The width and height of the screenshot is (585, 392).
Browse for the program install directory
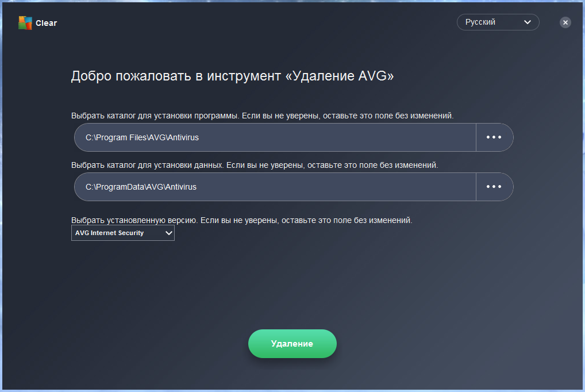tap(494, 137)
